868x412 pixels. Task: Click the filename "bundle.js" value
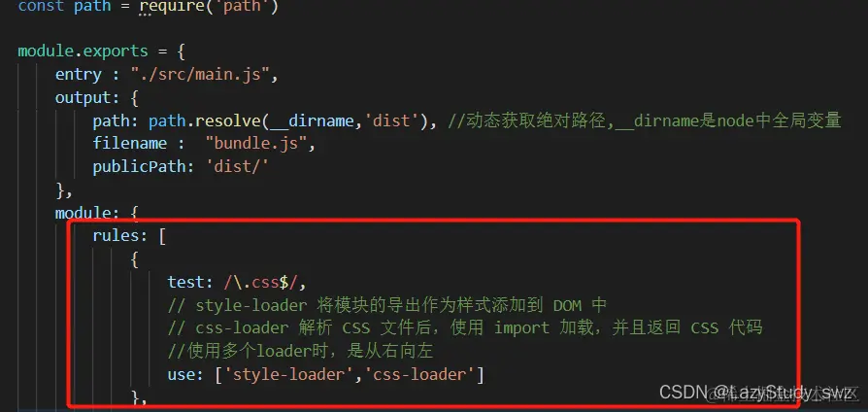coord(255,144)
